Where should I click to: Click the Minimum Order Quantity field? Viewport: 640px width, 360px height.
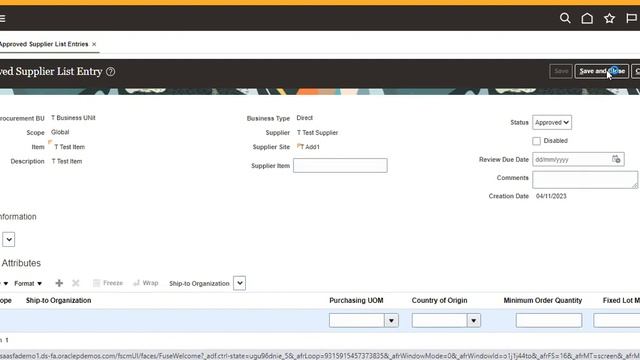(x=549, y=320)
